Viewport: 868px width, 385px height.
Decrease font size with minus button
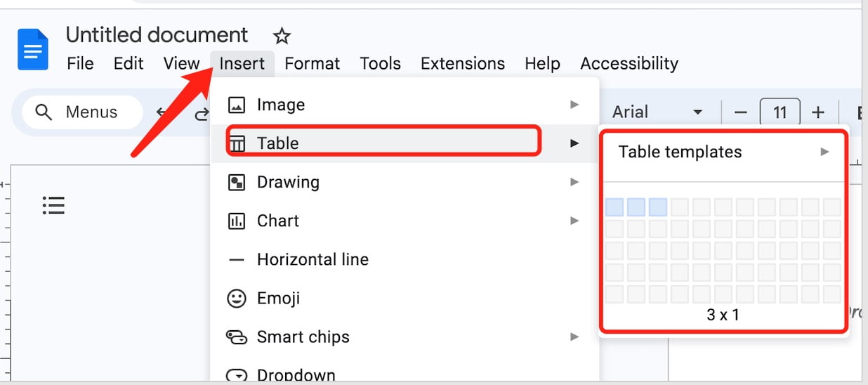tap(741, 112)
